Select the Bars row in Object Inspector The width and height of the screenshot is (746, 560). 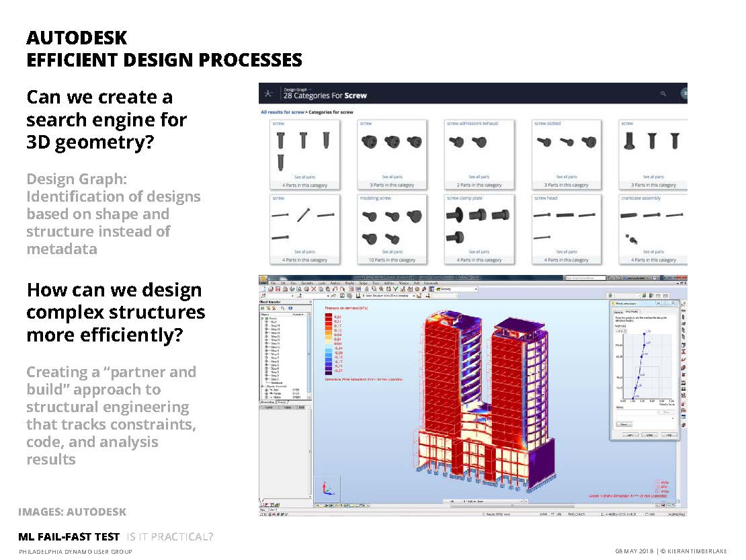(x=284, y=390)
